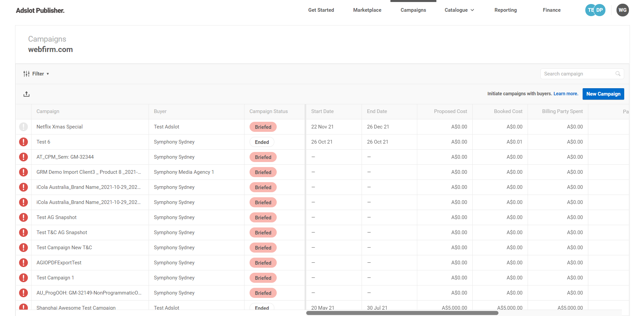Click red alert icon for Test Campaign New T&C

(23, 248)
